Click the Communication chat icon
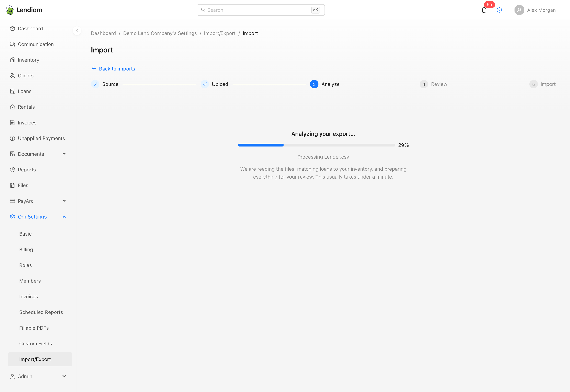570x392 pixels. pos(12,44)
